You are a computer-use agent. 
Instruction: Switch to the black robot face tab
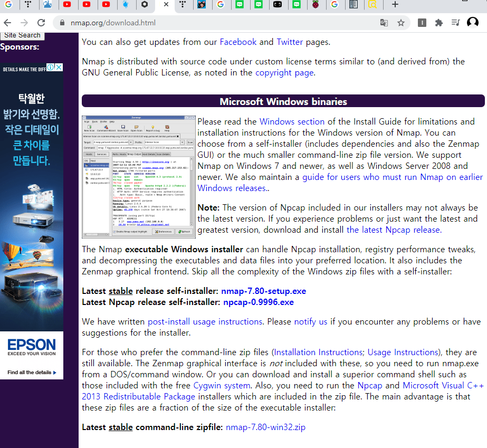click(278, 4)
